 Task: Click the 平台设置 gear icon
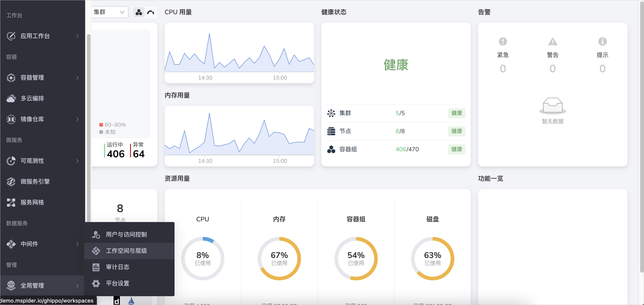[x=96, y=284]
